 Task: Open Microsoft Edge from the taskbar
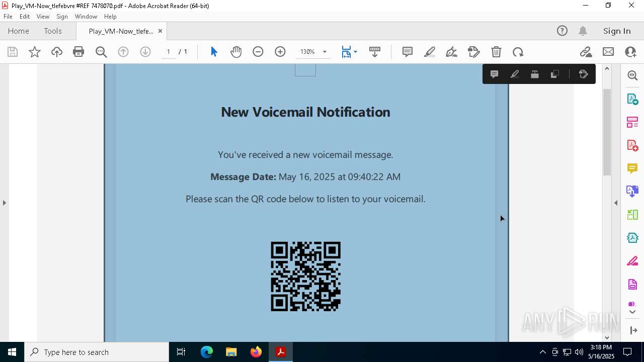[x=207, y=352]
